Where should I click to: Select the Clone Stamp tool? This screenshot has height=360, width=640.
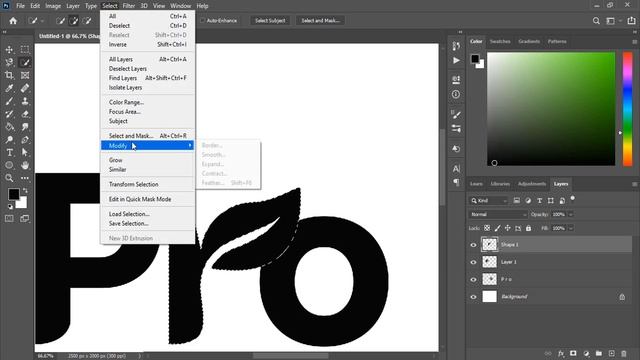tap(25, 101)
